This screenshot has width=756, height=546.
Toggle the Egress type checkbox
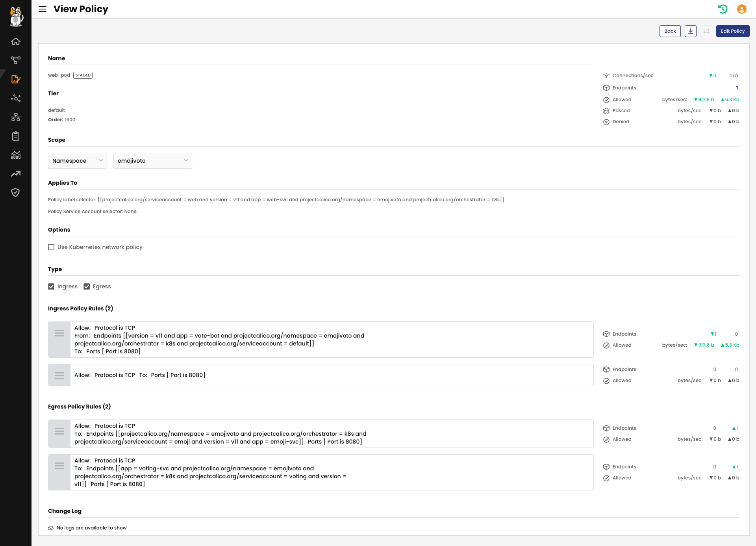87,286
